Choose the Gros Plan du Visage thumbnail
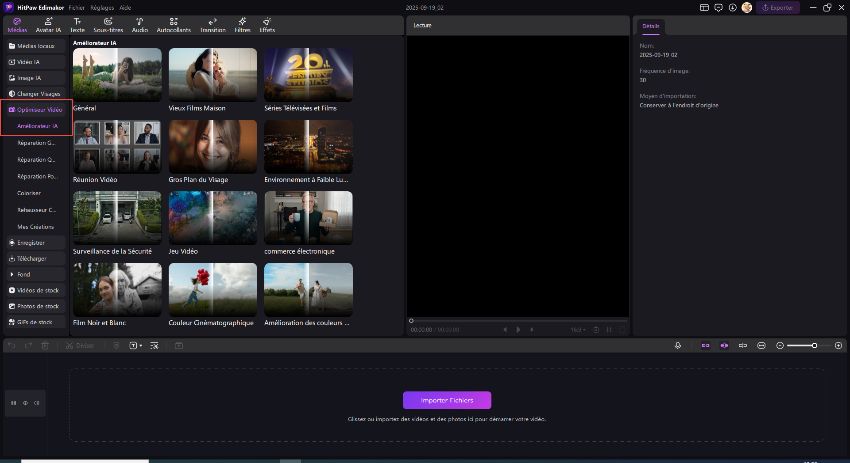Viewport: 850px width, 463px height. (x=213, y=146)
